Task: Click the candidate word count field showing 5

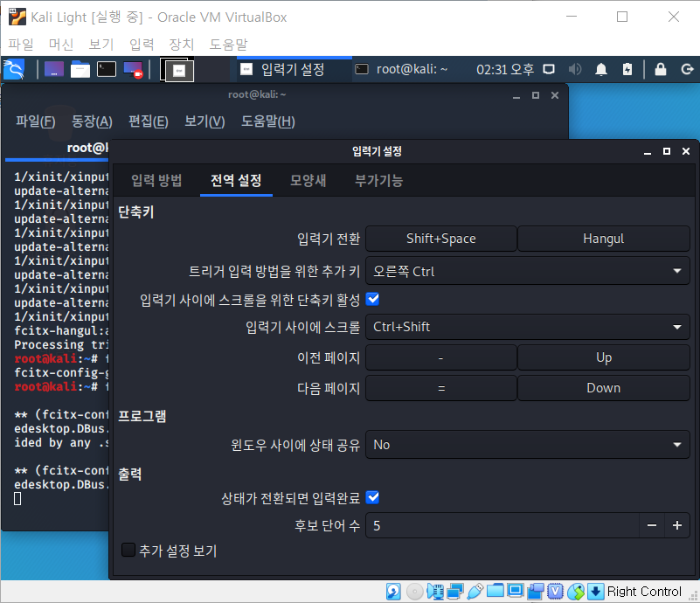Action: 502,525
